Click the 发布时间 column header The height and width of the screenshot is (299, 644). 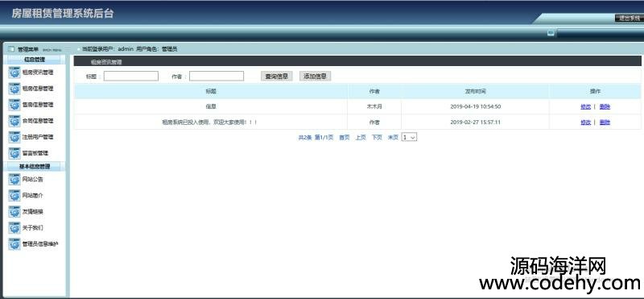point(475,91)
